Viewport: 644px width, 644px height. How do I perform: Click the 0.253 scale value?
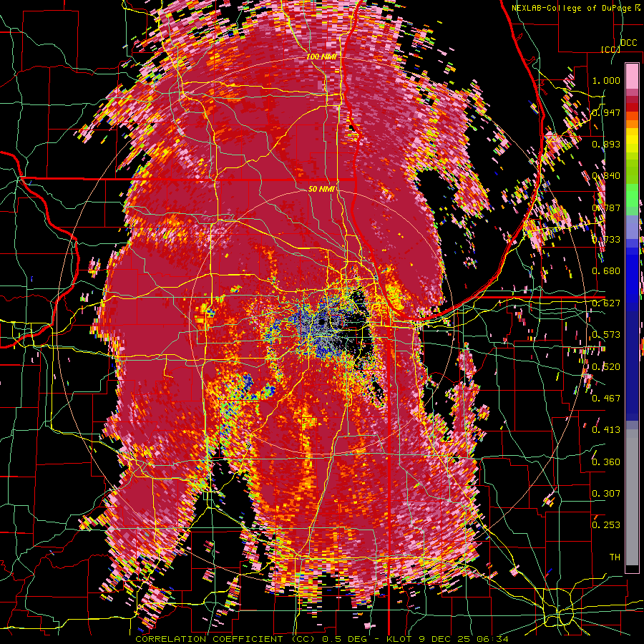(606, 525)
